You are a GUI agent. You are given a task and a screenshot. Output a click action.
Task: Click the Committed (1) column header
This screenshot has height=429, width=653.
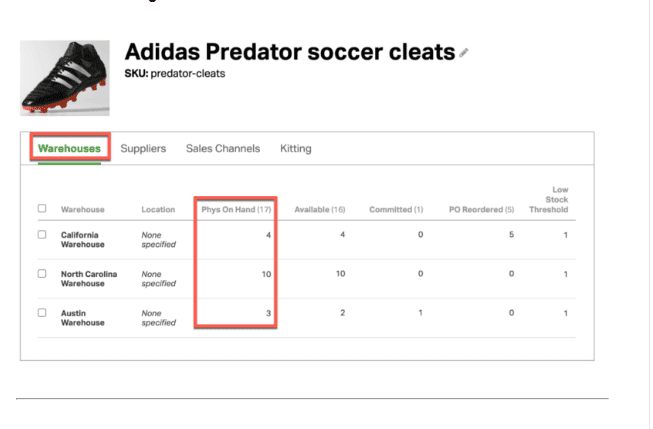click(x=396, y=210)
